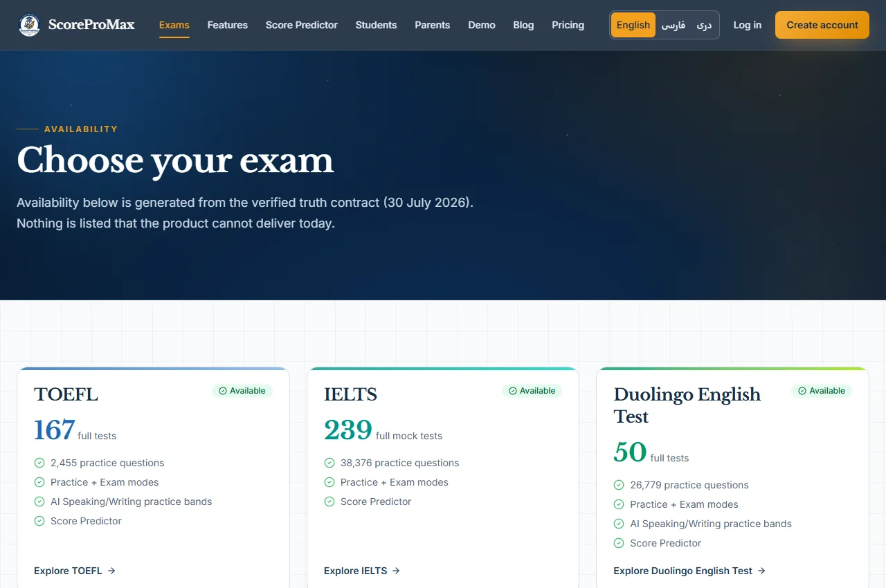
Task: Click the Available badge on the TOEFL card
Action: 242,391
